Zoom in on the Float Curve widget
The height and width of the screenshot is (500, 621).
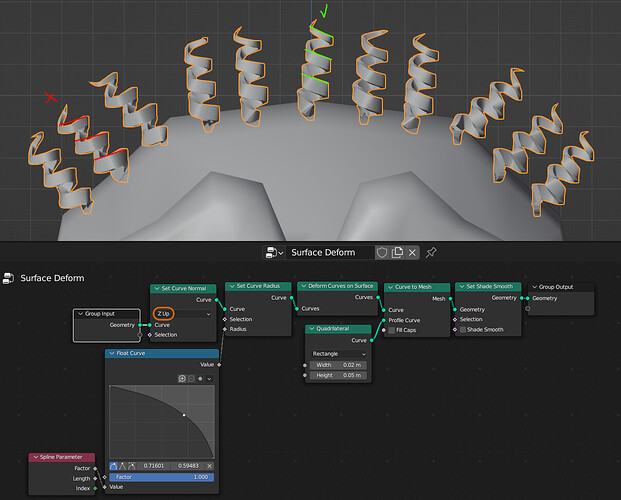(x=182, y=379)
